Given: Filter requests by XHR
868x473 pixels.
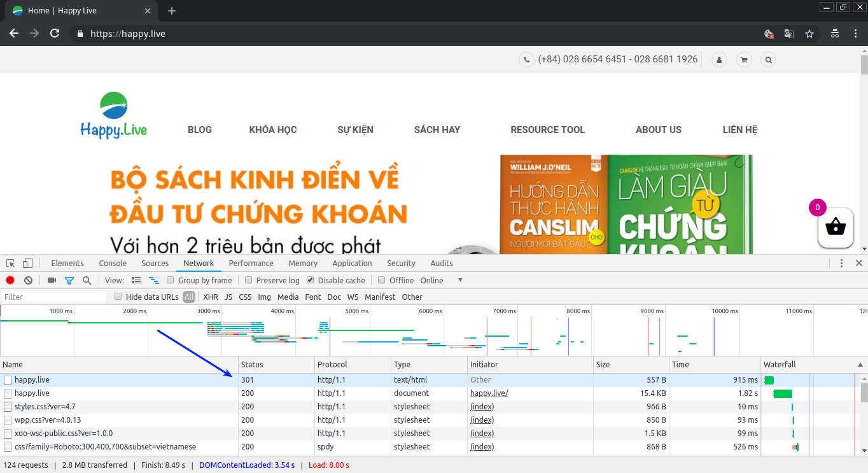Looking at the screenshot, I should pyautogui.click(x=211, y=297).
